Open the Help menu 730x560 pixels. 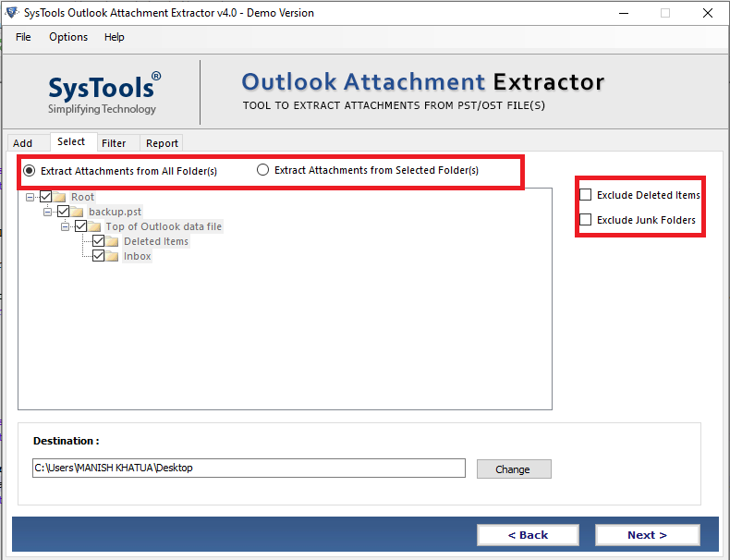114,37
